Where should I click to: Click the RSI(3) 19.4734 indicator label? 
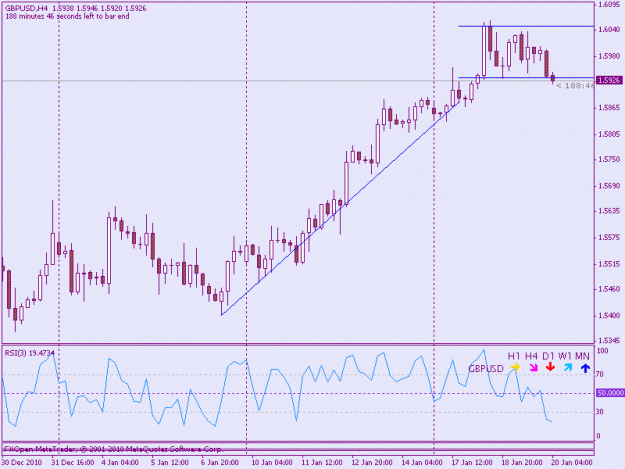29,353
